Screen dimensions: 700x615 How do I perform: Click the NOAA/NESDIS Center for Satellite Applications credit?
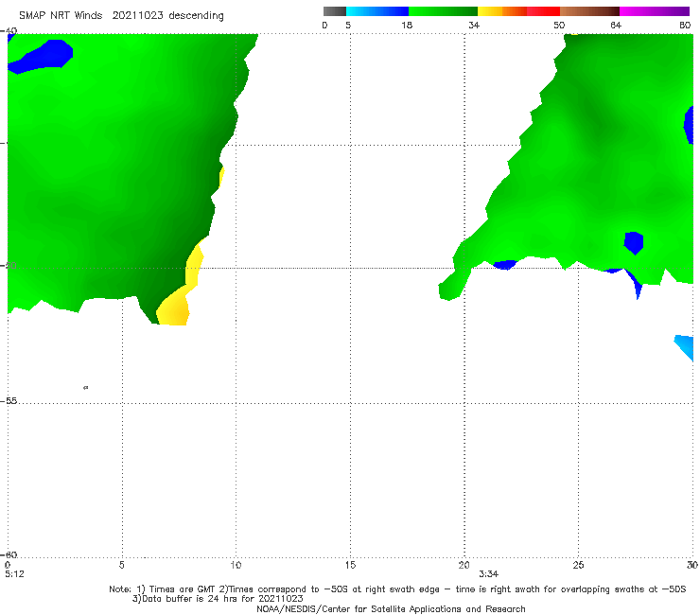click(391, 608)
